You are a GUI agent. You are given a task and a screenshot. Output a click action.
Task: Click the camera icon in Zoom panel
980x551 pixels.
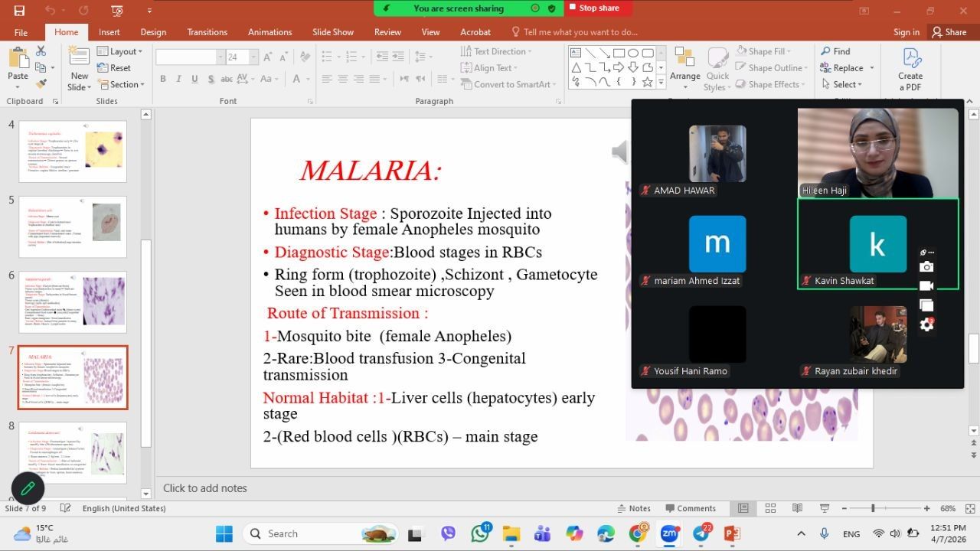coord(926,267)
